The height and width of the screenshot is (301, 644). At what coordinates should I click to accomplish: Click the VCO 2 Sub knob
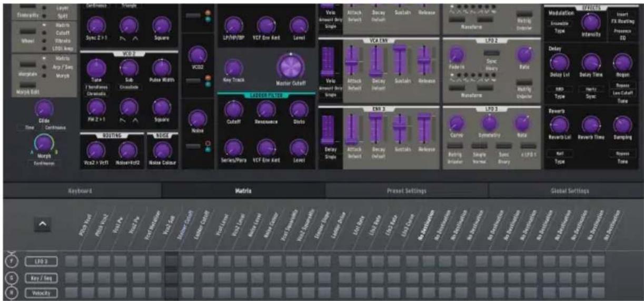tap(128, 67)
